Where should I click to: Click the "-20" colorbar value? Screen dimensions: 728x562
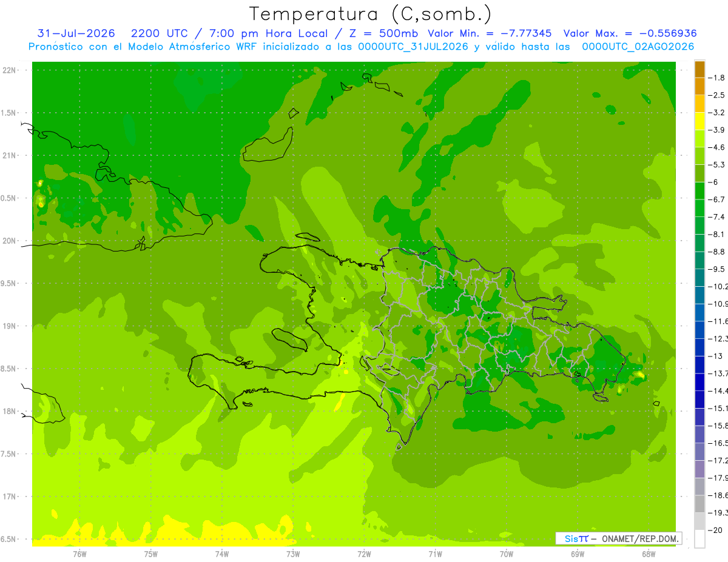[x=716, y=530]
